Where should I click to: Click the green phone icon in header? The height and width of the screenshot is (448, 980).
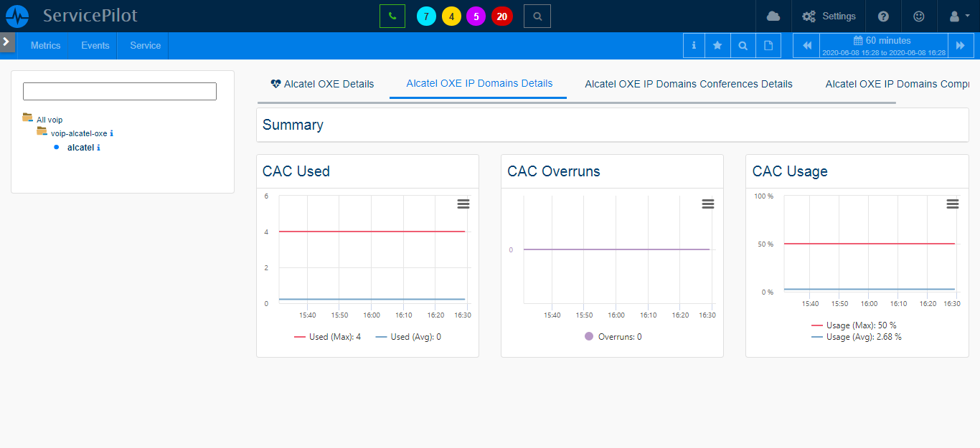click(x=392, y=16)
